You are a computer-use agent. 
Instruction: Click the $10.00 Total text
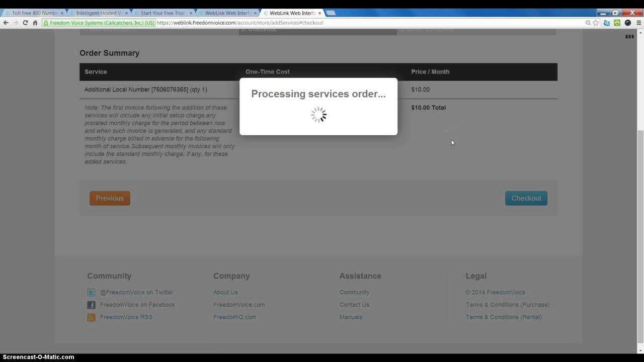click(428, 108)
